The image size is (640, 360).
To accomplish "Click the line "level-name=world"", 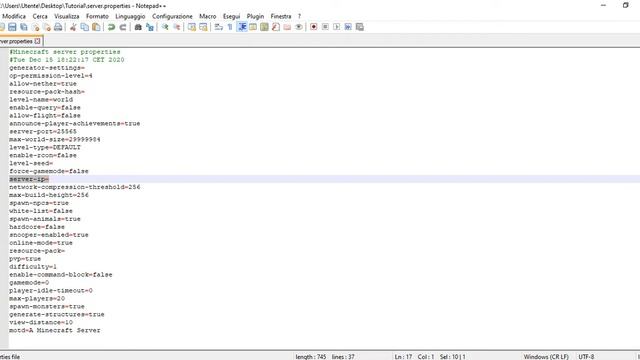I will coord(41,100).
